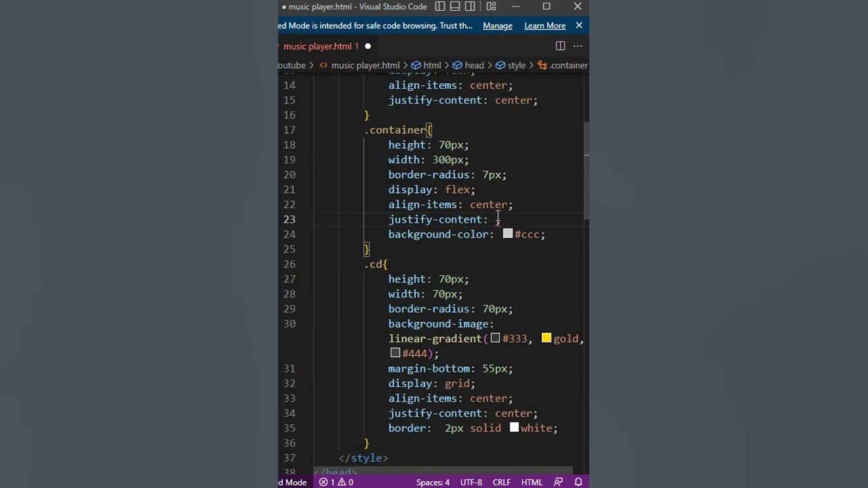
Task: Open the feedback icon in status bar
Action: click(x=558, y=482)
